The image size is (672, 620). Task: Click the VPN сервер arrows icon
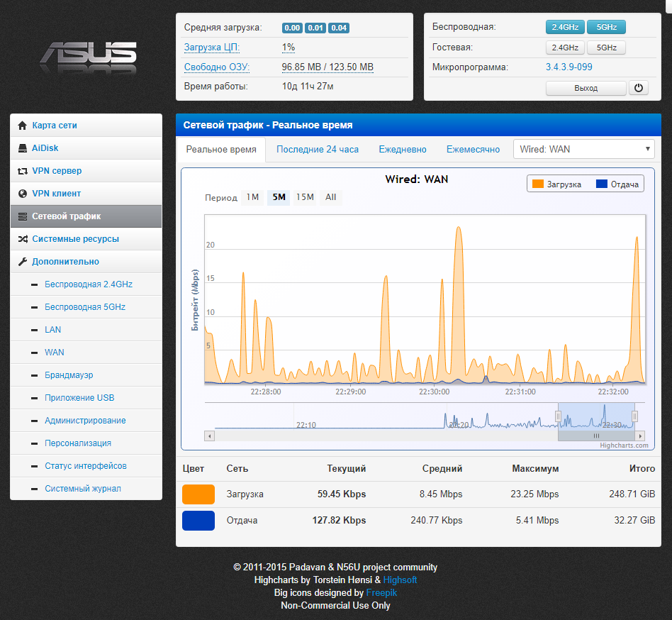(x=22, y=171)
